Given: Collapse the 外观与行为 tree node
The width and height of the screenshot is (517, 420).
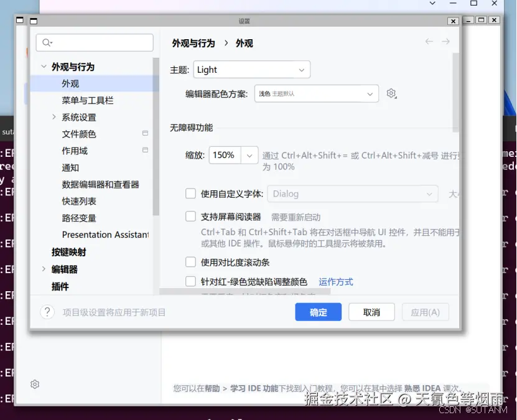Looking at the screenshot, I should tap(44, 67).
